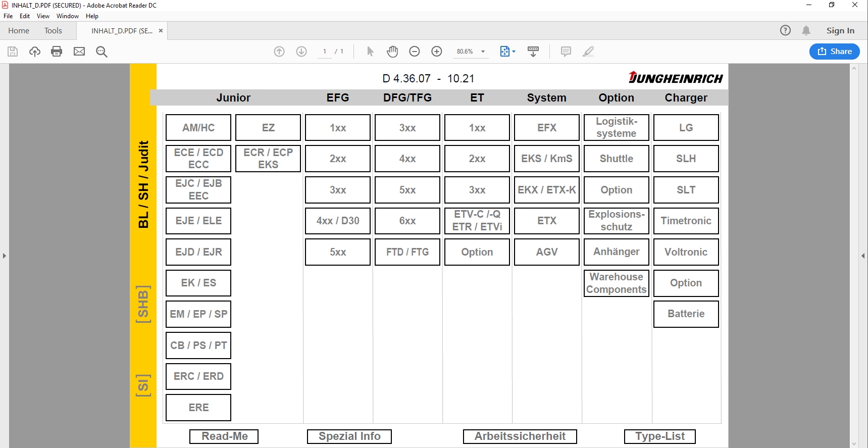Click the AM/HC box in the document
868x448 pixels.
coord(198,127)
